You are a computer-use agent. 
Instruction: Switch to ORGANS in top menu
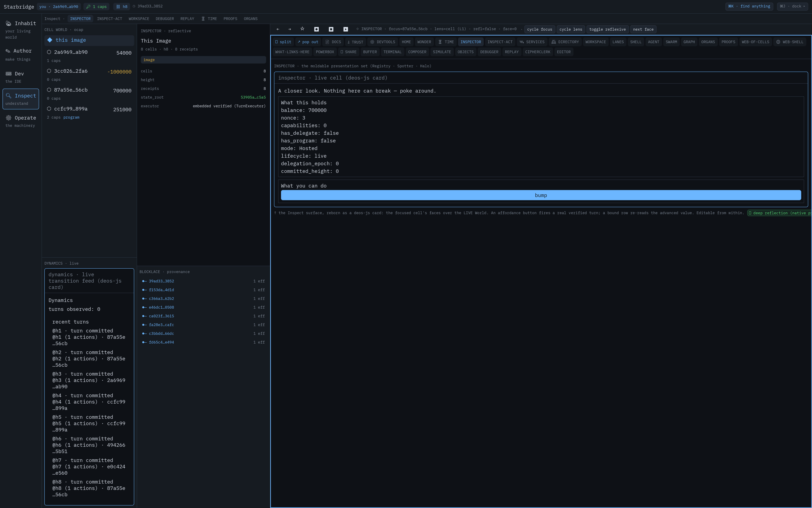point(251,19)
